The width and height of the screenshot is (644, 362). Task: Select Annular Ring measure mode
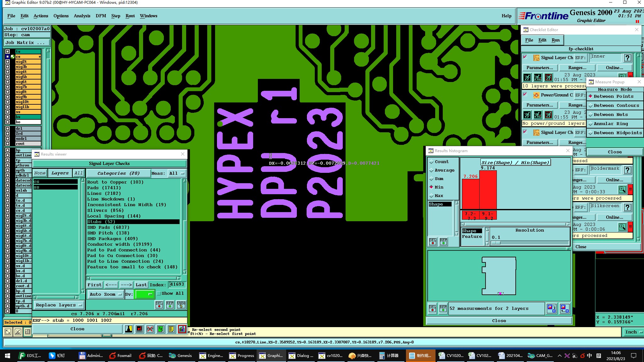click(x=614, y=124)
